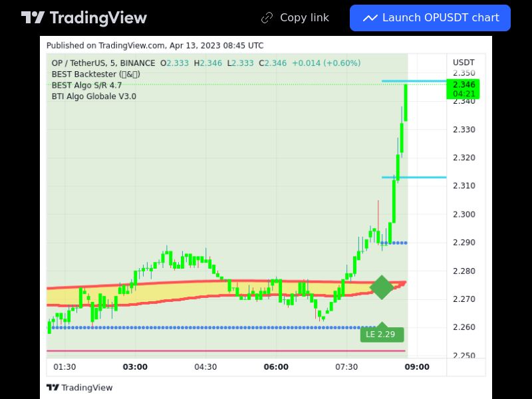Click the 2.320 price axis label
This screenshot has width=532, height=399.
464,158
